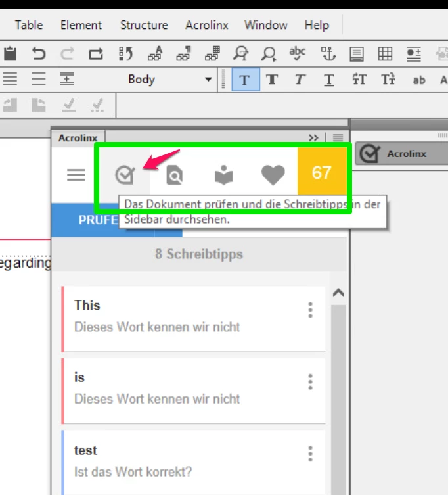This screenshot has width=448, height=495.
Task: Click the Acrolinx check document icon
Action: coord(125,175)
